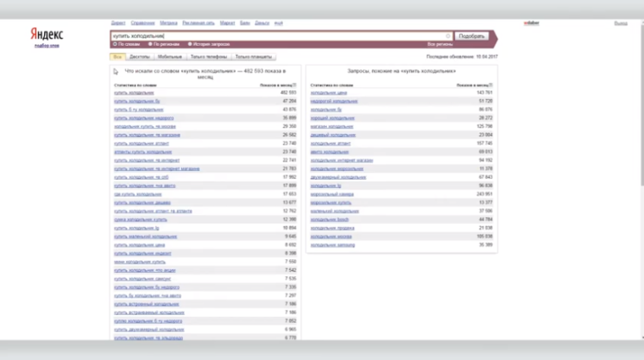Image resolution: width=644 pixels, height=360 pixels.
Task: Open «Метрика» in the top navigation
Action: [x=169, y=24]
